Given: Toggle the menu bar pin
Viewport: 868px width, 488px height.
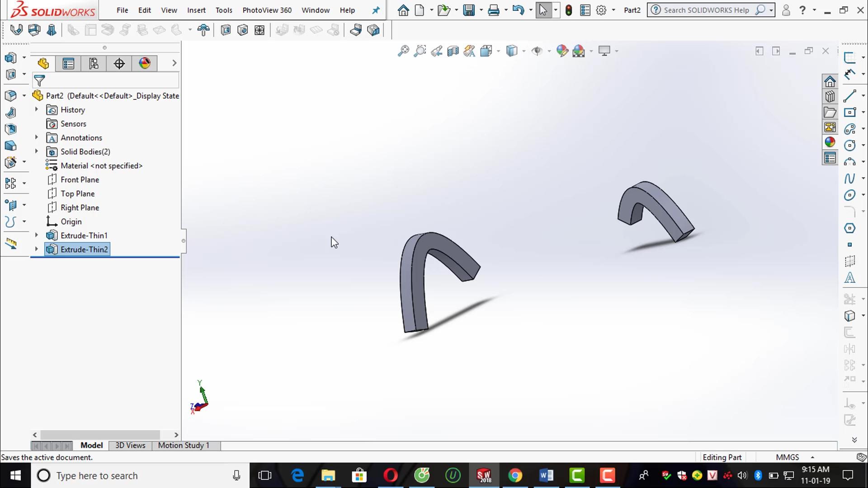Looking at the screenshot, I should [x=376, y=10].
